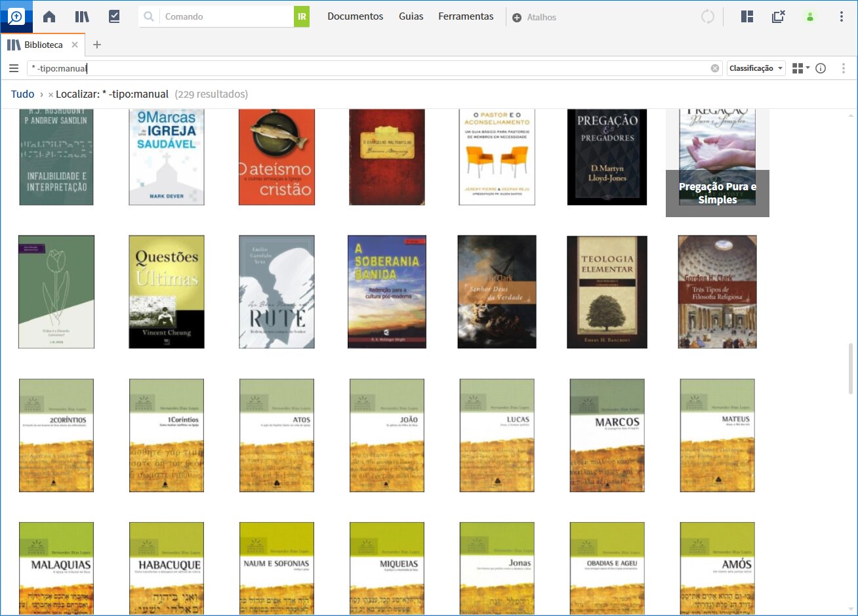Open the Naum e Sofonias commentary
Image resolution: width=858 pixels, height=616 pixels.
(277, 568)
